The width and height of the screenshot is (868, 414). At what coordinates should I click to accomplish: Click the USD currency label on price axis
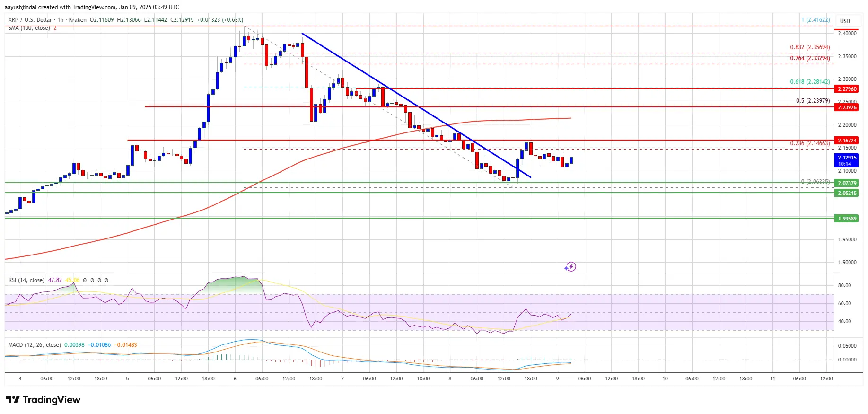pyautogui.click(x=845, y=21)
